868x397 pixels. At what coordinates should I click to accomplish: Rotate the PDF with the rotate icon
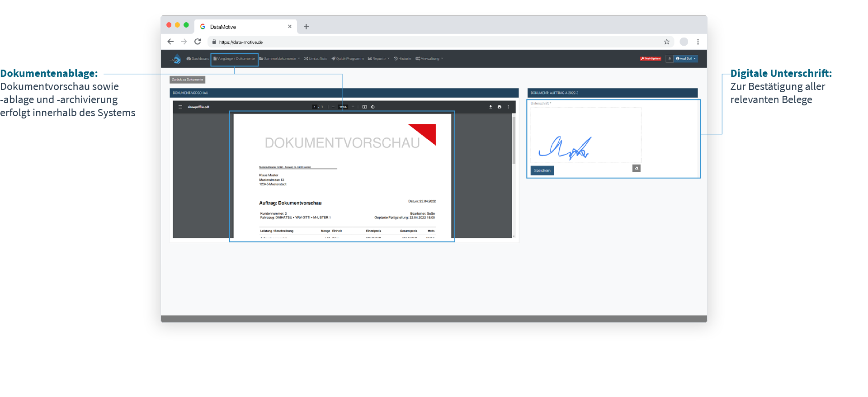[x=373, y=107]
